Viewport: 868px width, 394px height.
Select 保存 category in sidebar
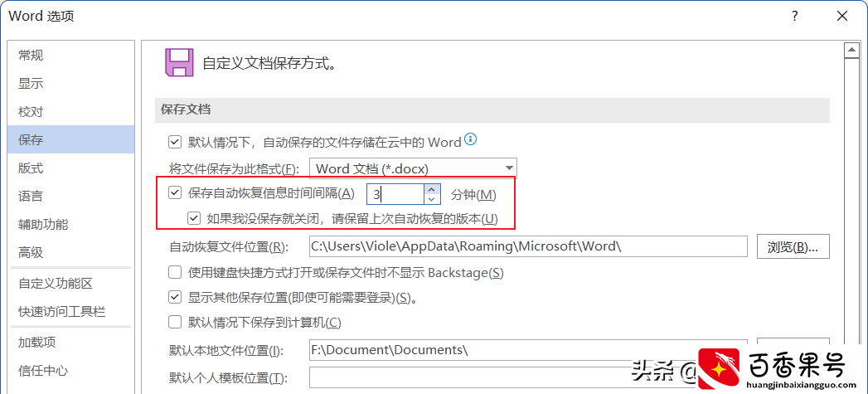(x=70, y=139)
